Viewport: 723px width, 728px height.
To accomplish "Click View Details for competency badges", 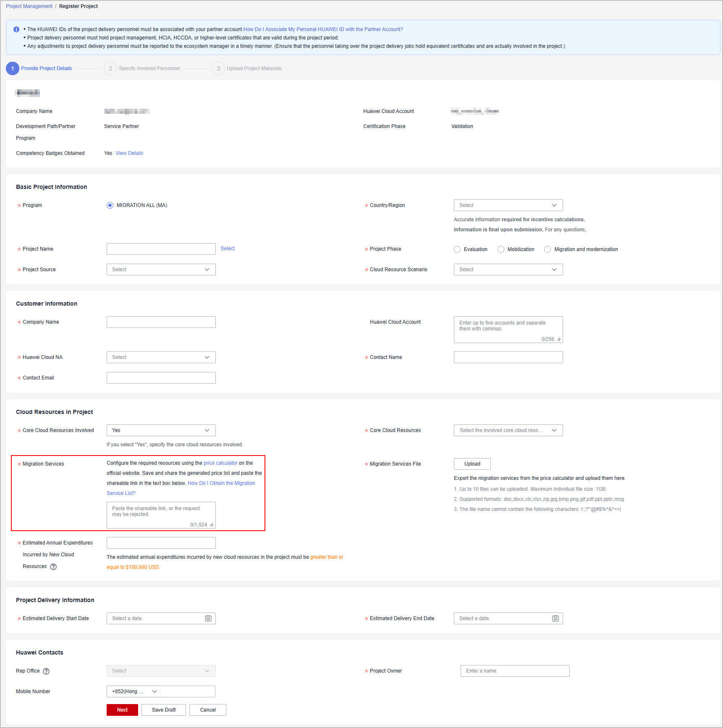I will [x=129, y=153].
